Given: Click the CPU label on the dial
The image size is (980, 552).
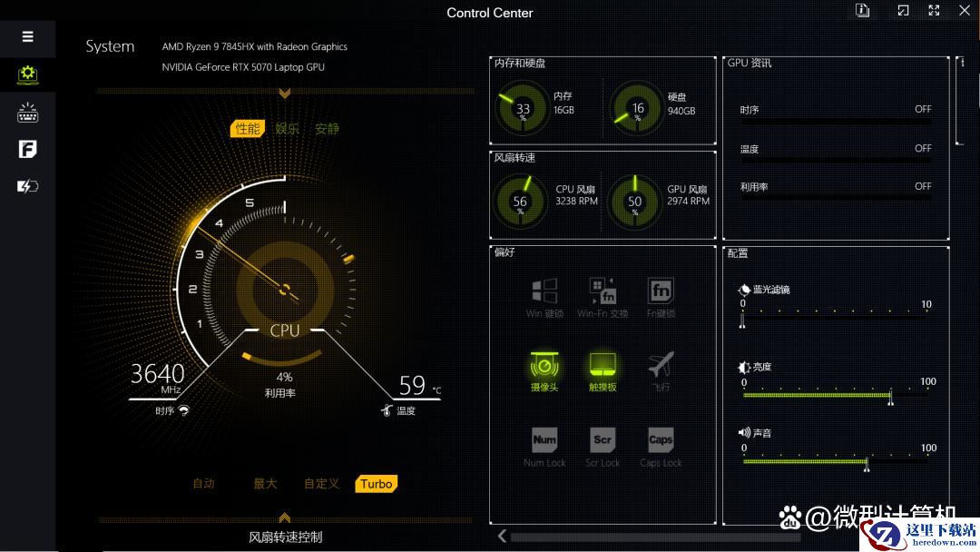Looking at the screenshot, I should [x=285, y=330].
